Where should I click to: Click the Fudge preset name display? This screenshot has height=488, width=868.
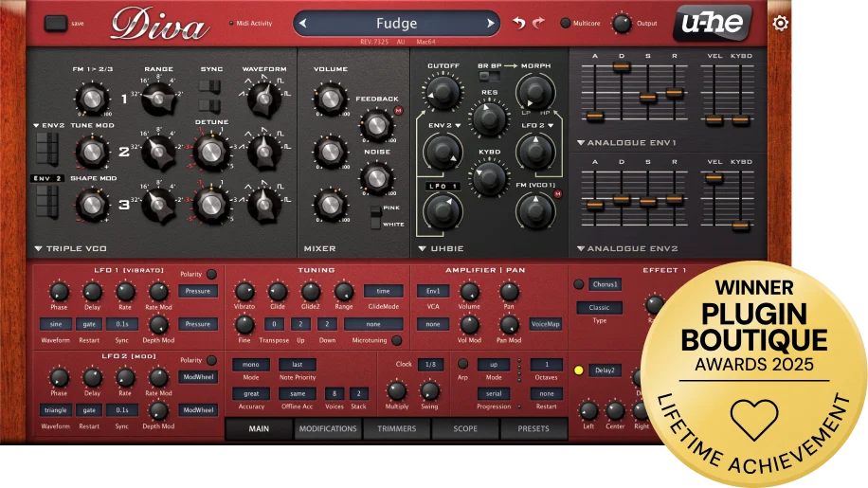[396, 23]
